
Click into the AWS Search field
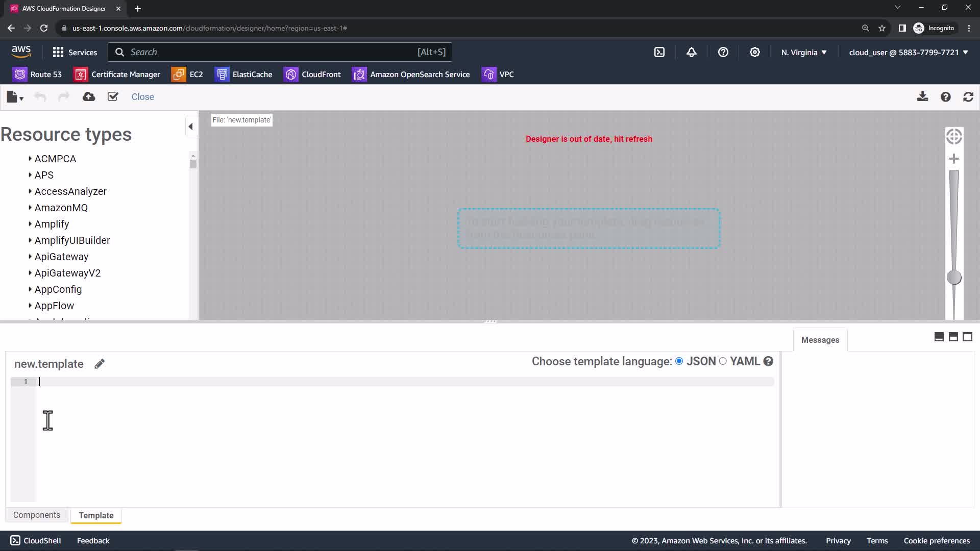point(276,52)
